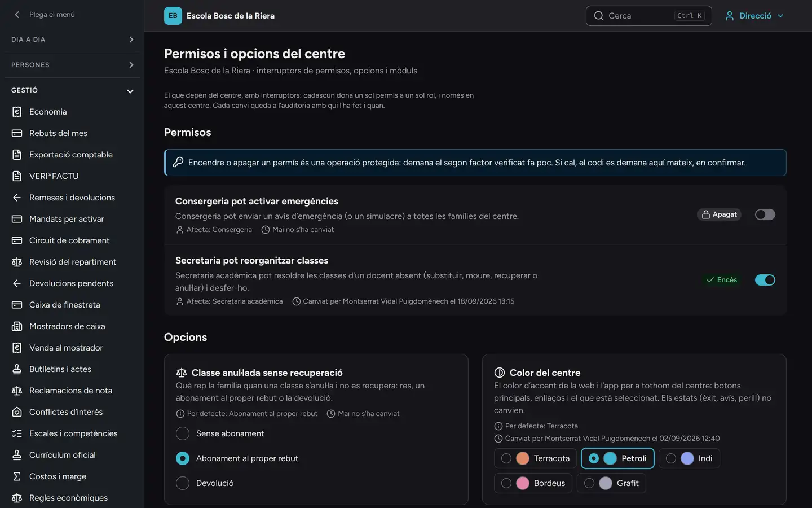The image size is (812, 508).
Task: Click the Costos i marge sigma icon
Action: [x=17, y=476]
